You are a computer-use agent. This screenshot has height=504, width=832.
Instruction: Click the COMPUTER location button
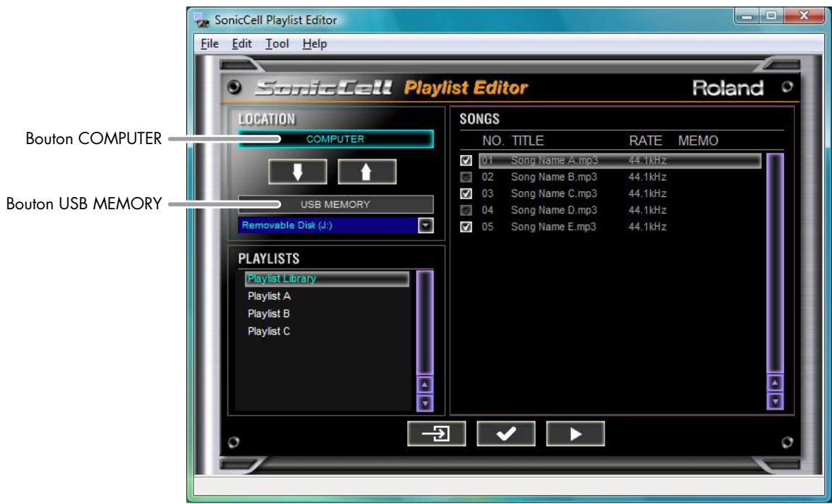tap(336, 139)
